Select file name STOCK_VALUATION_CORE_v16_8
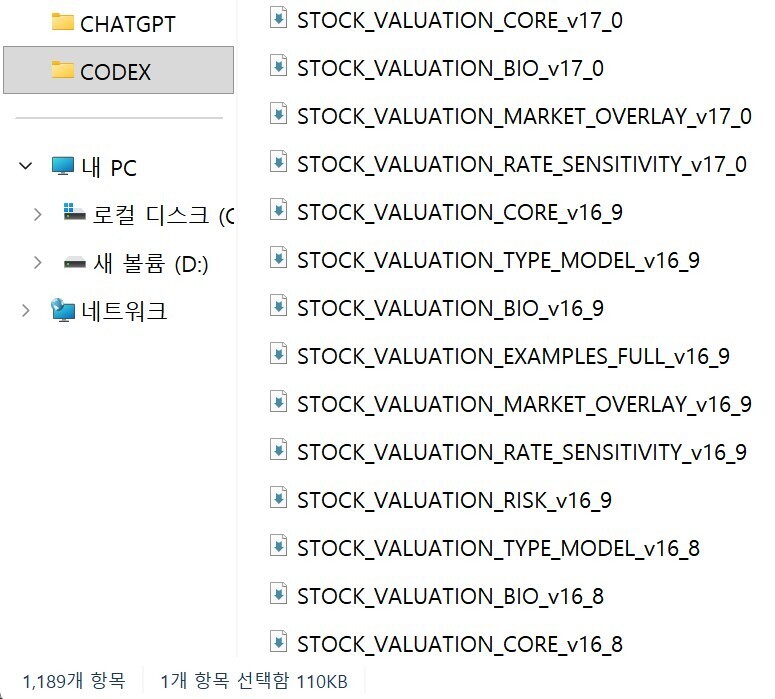775x699 pixels. [460, 644]
